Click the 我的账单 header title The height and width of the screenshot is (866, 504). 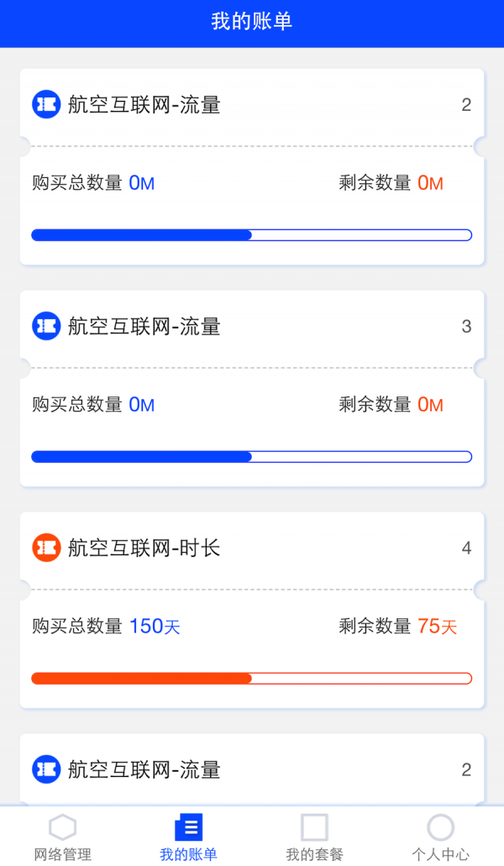(x=251, y=22)
